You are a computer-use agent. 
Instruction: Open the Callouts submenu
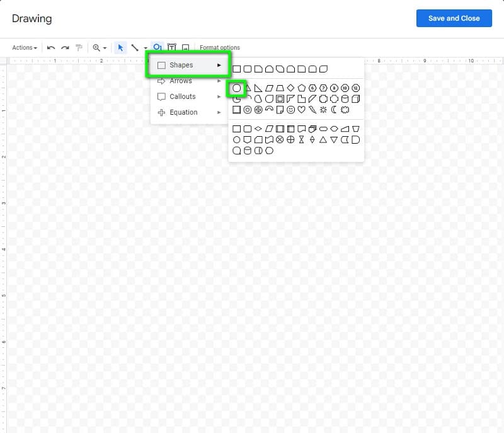[181, 96]
